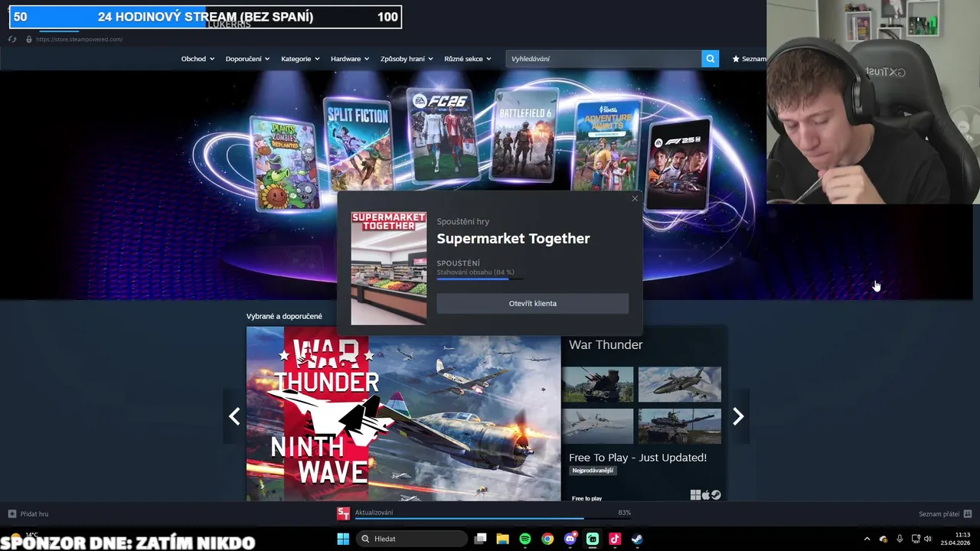Open the Aktualizování downloads status bar
The image size is (980, 551).
(493, 514)
